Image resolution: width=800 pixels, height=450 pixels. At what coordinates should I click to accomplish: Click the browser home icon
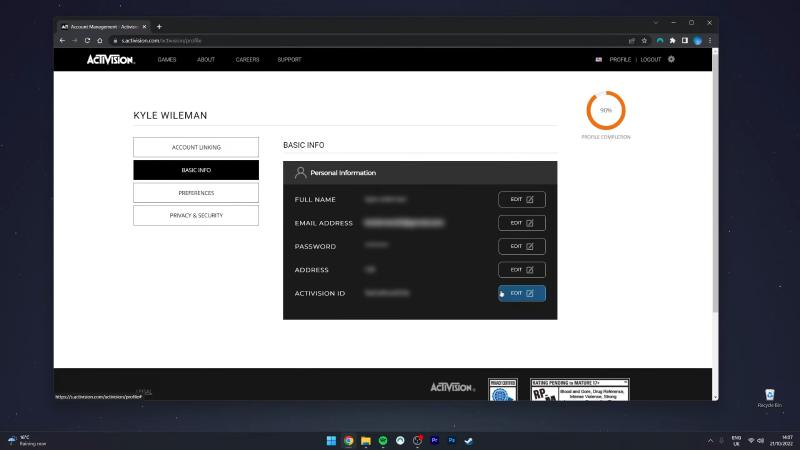pyautogui.click(x=100, y=40)
